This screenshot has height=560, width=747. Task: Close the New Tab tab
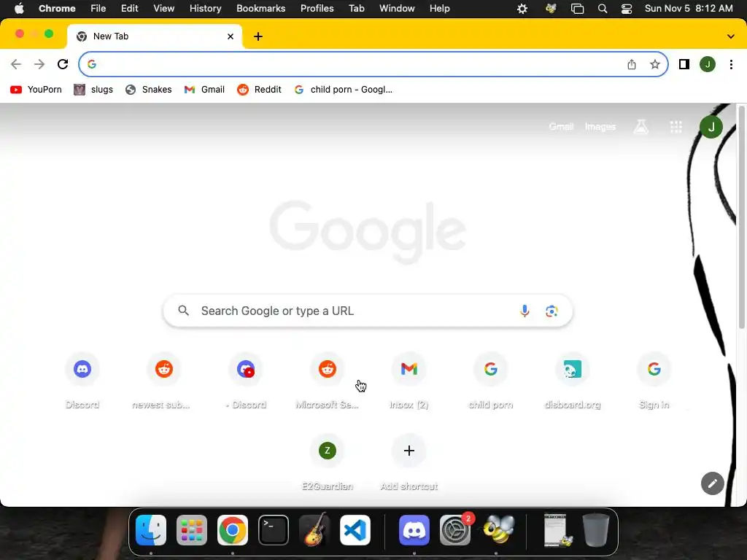pyautogui.click(x=231, y=36)
